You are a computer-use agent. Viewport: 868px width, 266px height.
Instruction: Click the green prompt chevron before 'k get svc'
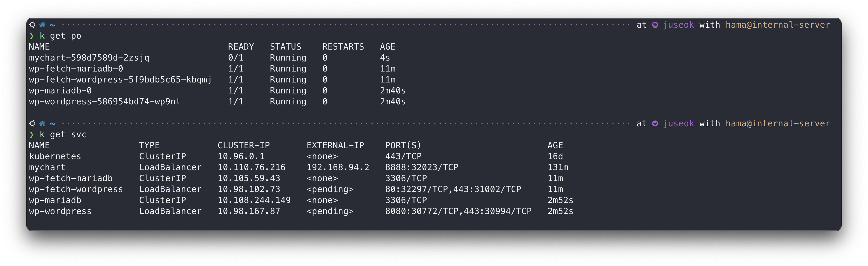(x=32, y=135)
